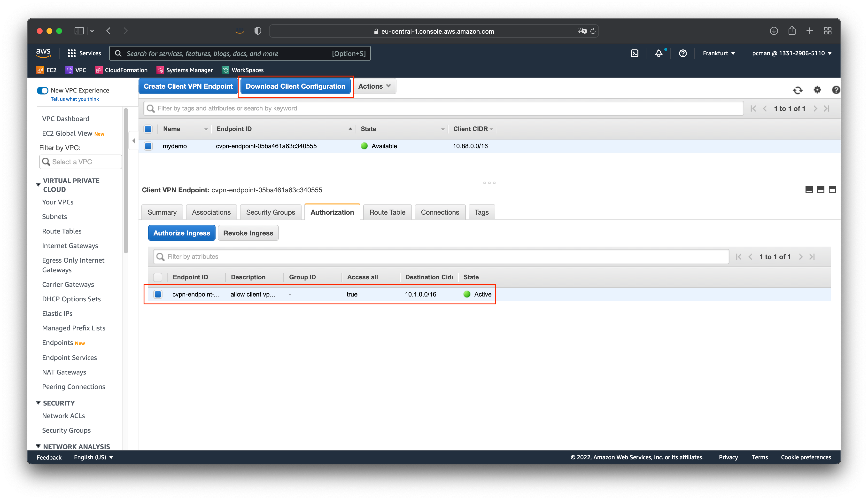The width and height of the screenshot is (868, 500).
Task: Show Safari tab overview
Action: click(x=828, y=31)
